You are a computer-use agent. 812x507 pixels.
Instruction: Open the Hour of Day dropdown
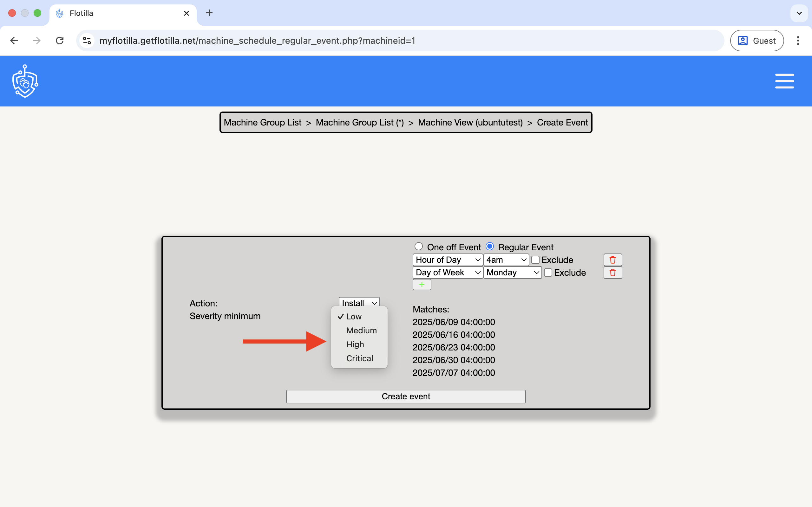[447, 260]
